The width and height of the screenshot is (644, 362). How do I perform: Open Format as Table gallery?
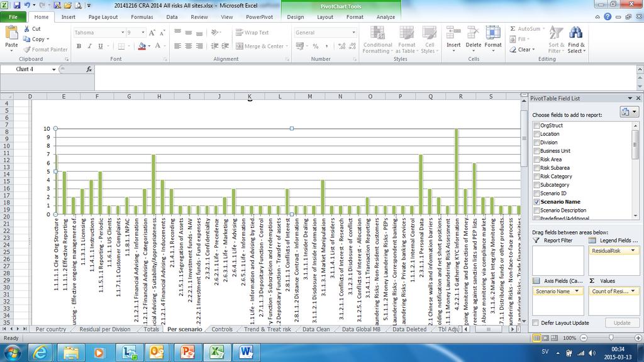pyautogui.click(x=406, y=40)
